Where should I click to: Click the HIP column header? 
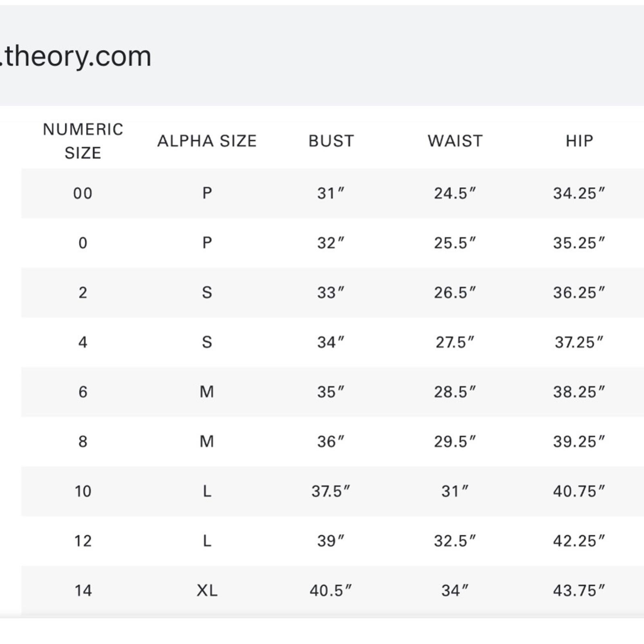click(579, 141)
